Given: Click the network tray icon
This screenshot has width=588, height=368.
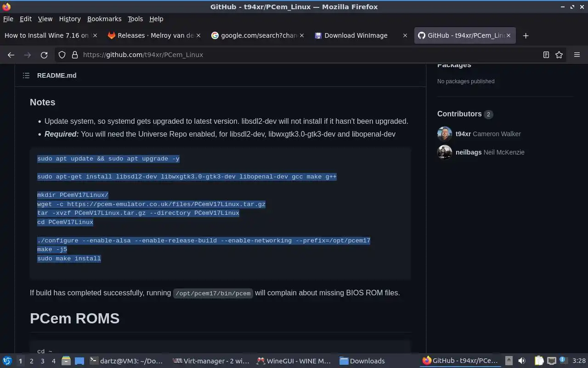Looking at the screenshot, I should click(552, 361).
